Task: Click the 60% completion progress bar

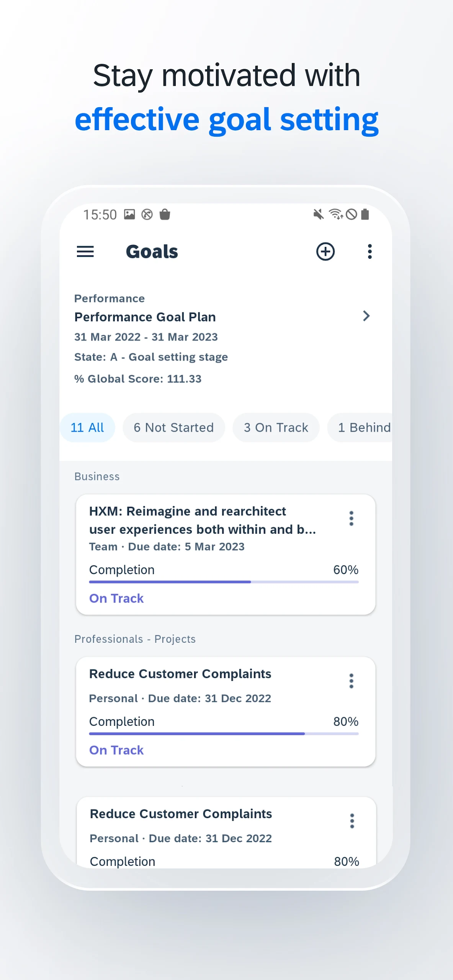Action: 224,582
